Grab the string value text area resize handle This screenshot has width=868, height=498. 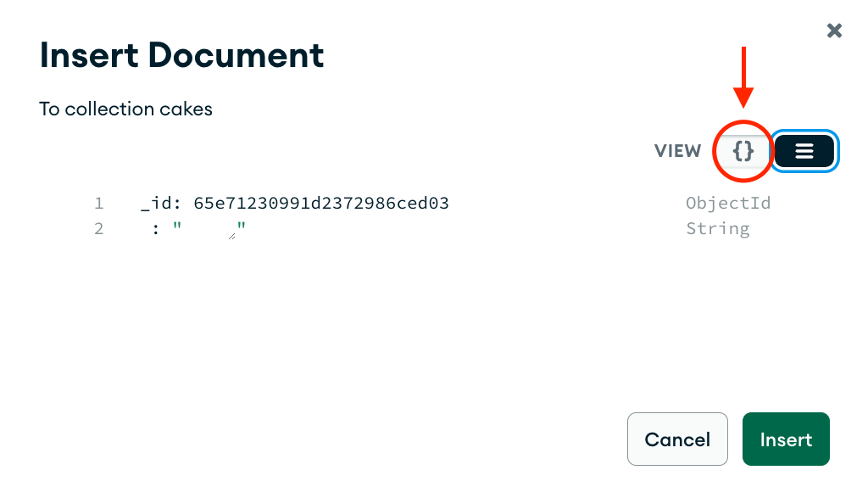click(232, 236)
